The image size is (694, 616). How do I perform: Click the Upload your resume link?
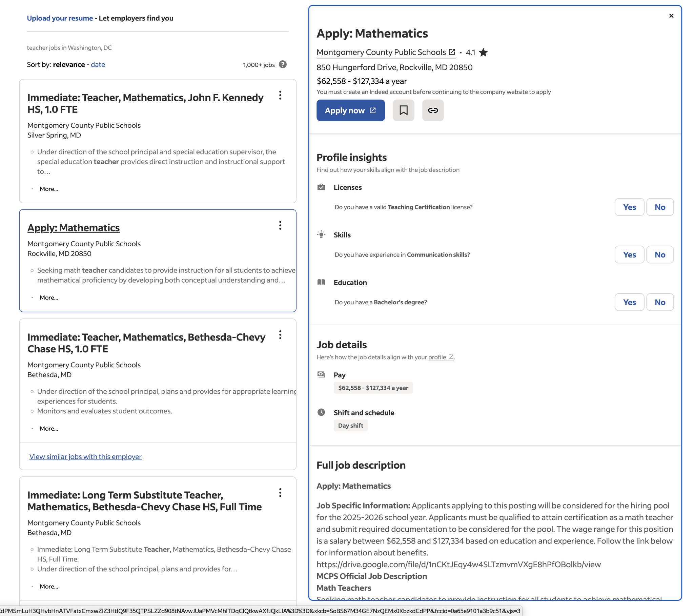[x=60, y=18]
